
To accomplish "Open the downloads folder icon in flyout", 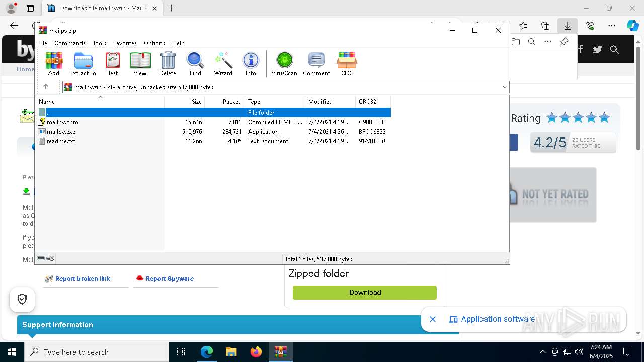I will coord(516,42).
